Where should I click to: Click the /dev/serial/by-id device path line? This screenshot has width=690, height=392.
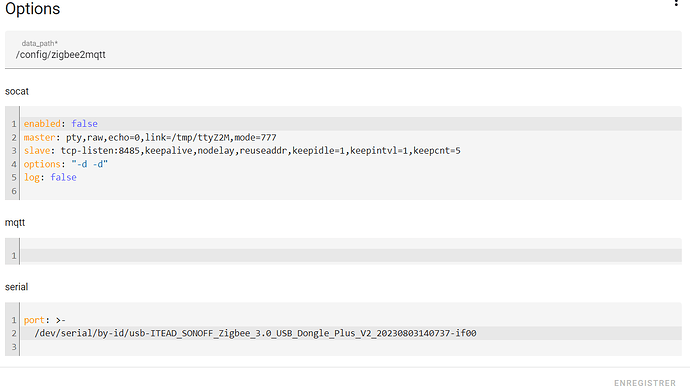[x=351, y=333]
